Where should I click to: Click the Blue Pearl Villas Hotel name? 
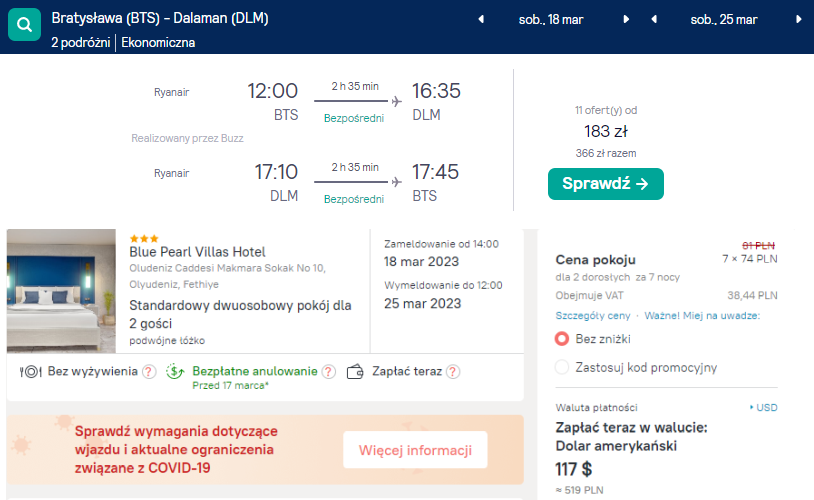click(x=197, y=252)
